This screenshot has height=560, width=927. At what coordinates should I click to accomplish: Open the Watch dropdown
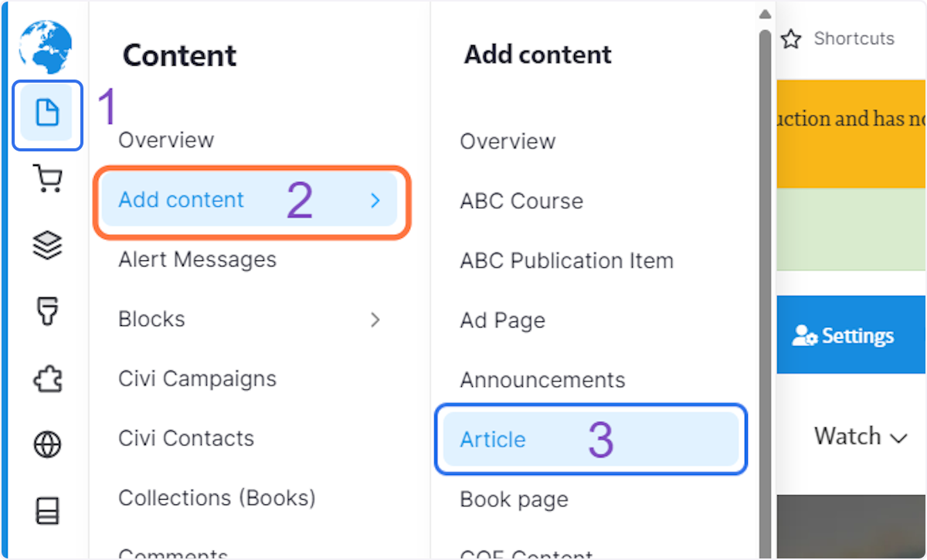pyautogui.click(x=860, y=436)
